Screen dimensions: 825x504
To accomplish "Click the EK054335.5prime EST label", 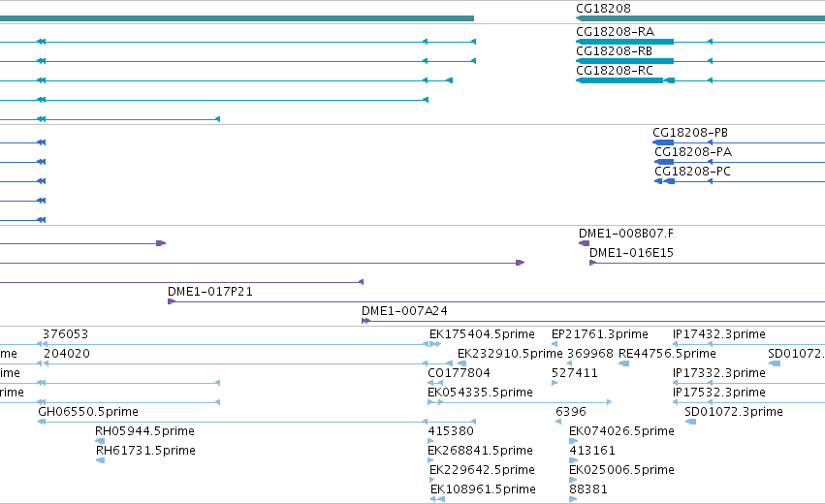I will 480,393.
